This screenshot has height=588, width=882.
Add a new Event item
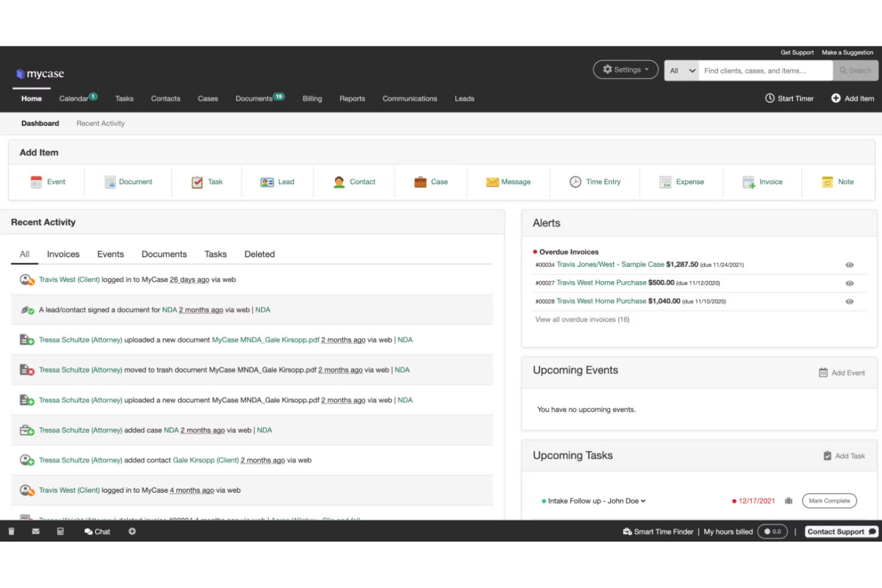click(x=48, y=182)
